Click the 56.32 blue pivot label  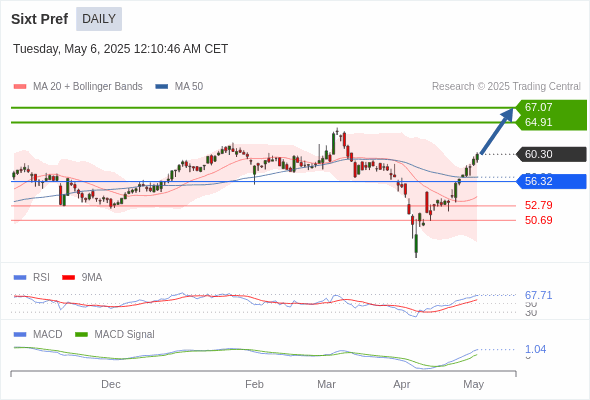pos(552,181)
